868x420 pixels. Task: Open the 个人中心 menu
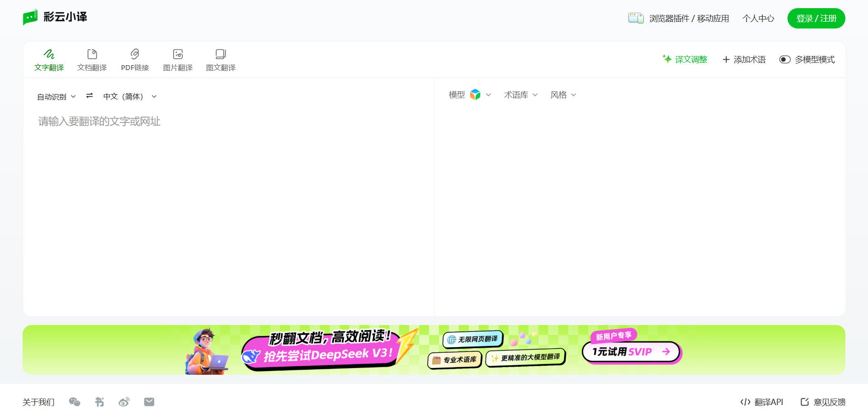point(758,18)
